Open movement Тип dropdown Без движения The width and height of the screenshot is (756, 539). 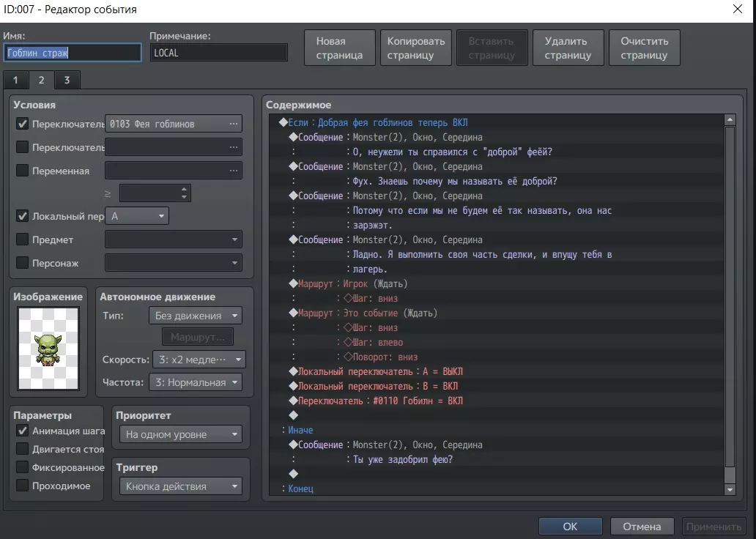tap(196, 316)
